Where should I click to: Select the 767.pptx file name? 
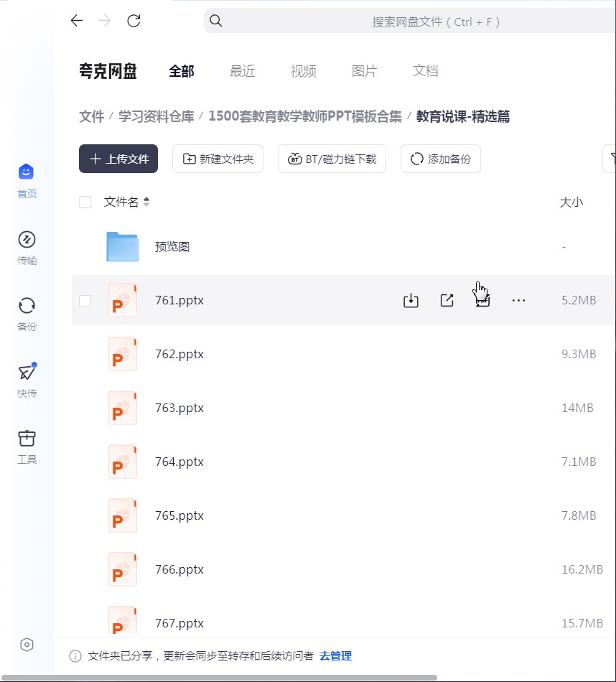click(x=179, y=623)
